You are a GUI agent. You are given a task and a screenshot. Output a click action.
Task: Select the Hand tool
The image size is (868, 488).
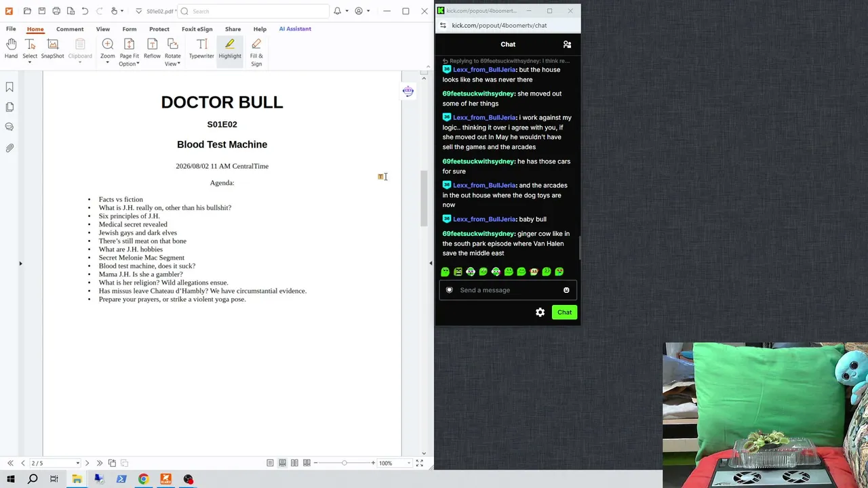(11, 49)
